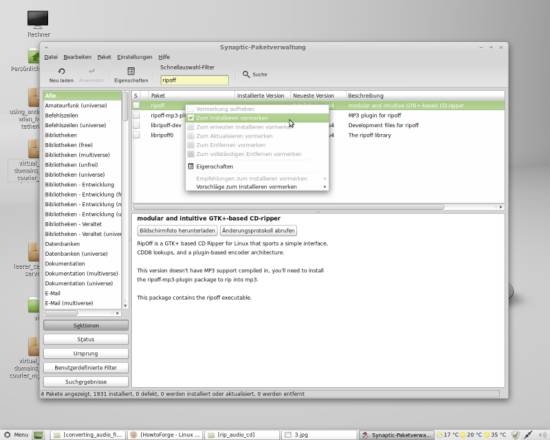Click the Bildschirmfoto herunterladen button

177,231
